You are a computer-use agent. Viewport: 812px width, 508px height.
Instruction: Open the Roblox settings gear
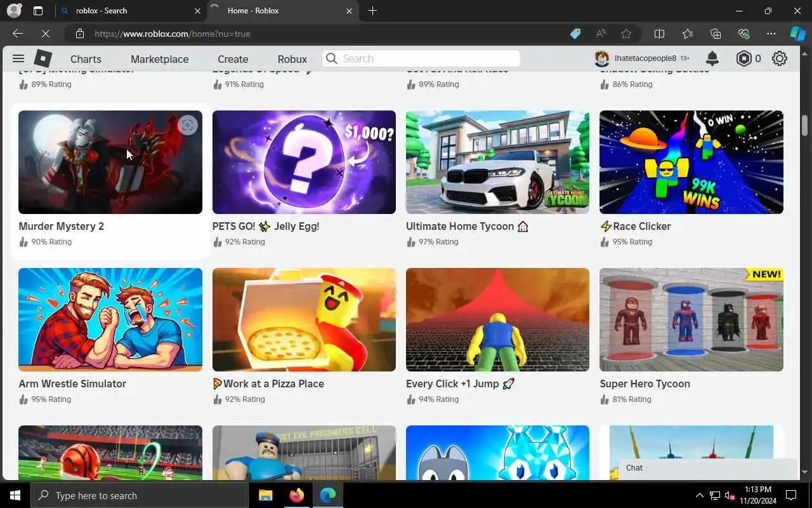(x=780, y=58)
